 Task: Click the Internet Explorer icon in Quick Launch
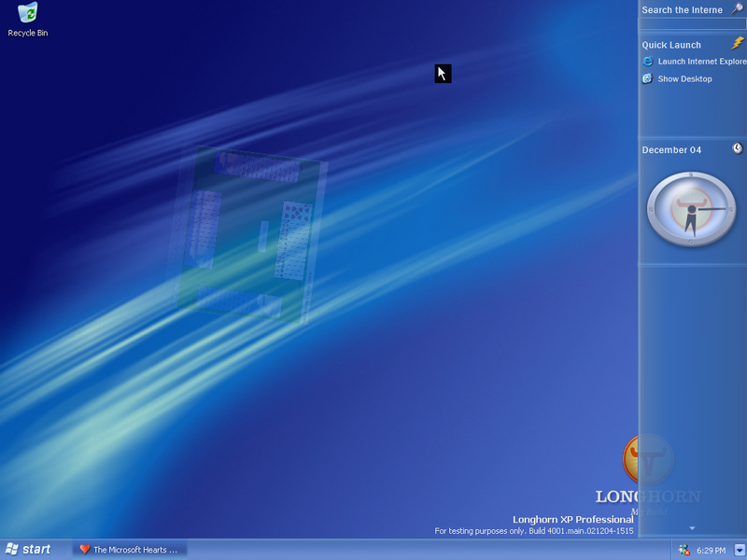(x=647, y=61)
